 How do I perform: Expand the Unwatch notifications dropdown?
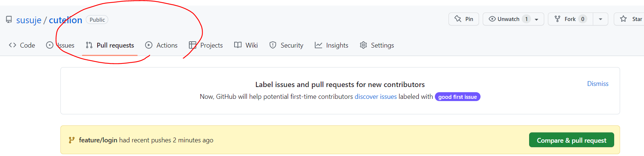536,19
